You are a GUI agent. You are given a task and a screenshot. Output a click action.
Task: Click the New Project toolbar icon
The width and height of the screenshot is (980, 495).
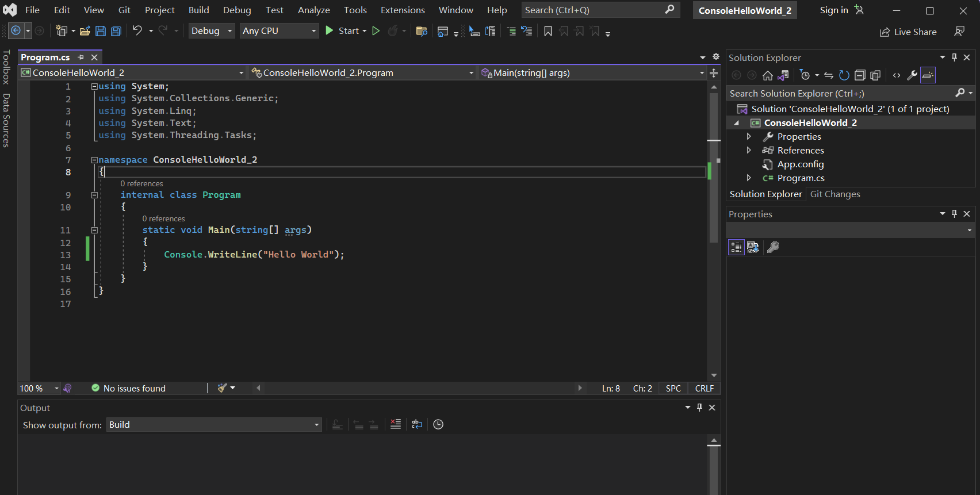point(62,31)
